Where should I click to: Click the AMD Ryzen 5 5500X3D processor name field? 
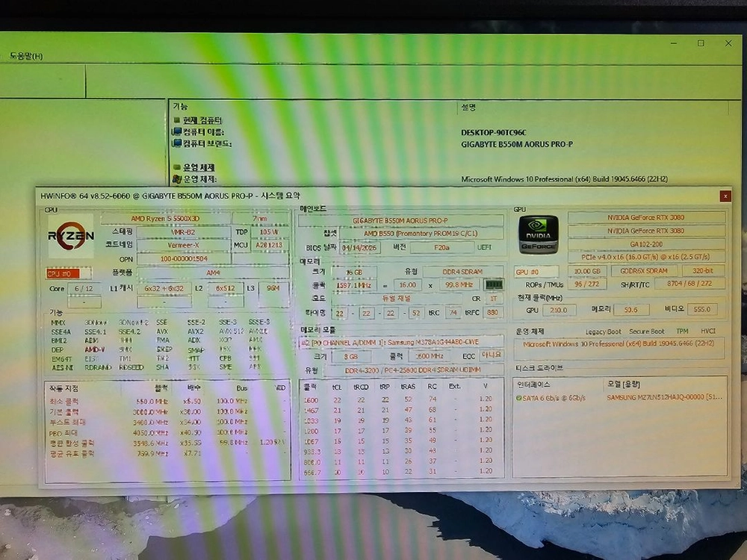coord(165,219)
